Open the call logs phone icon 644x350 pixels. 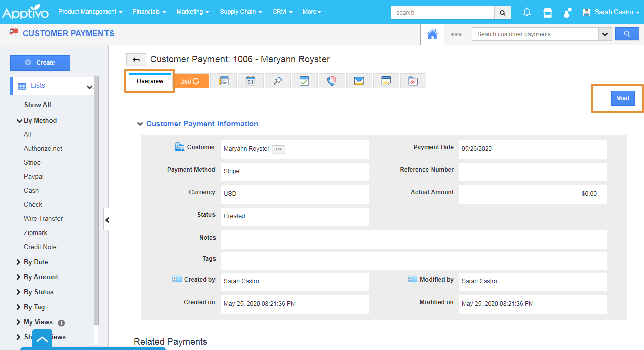pos(332,81)
